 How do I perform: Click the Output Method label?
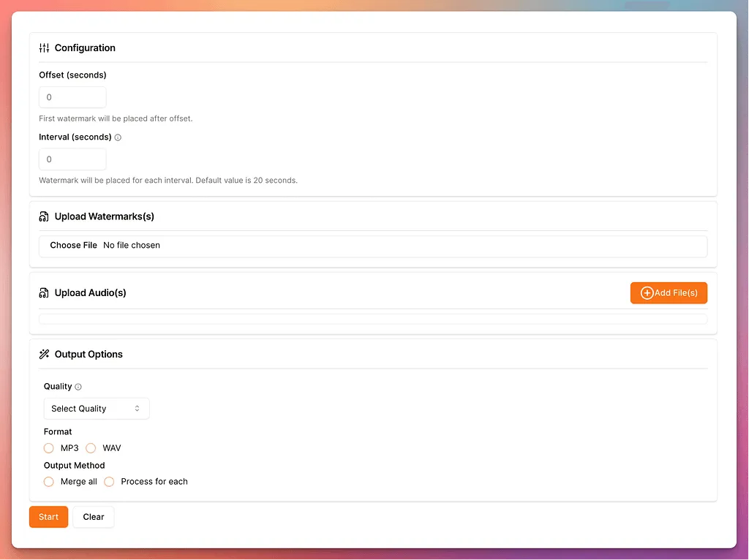(75, 466)
